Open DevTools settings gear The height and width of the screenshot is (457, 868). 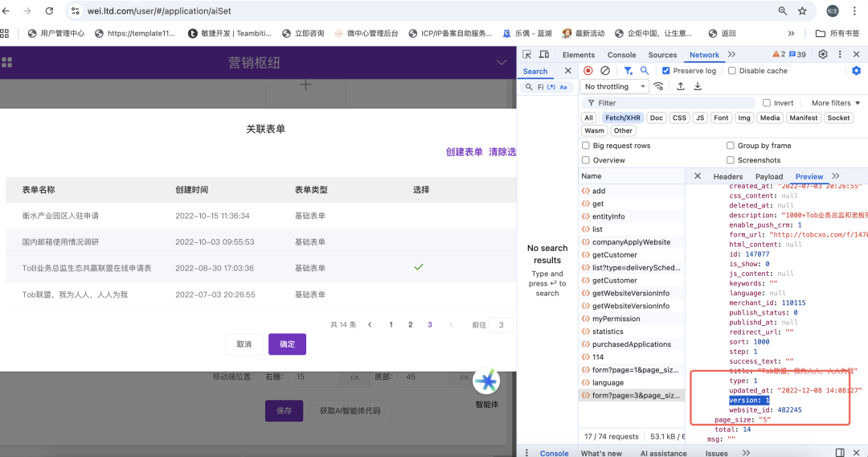823,55
